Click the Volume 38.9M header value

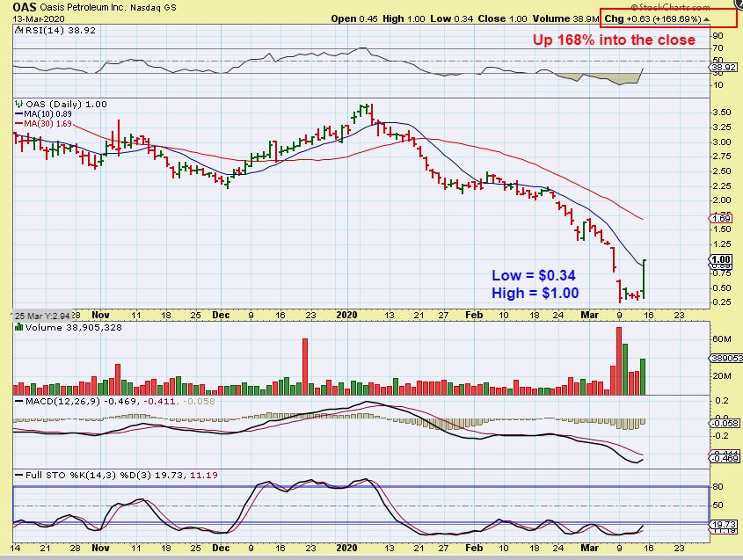pos(565,19)
